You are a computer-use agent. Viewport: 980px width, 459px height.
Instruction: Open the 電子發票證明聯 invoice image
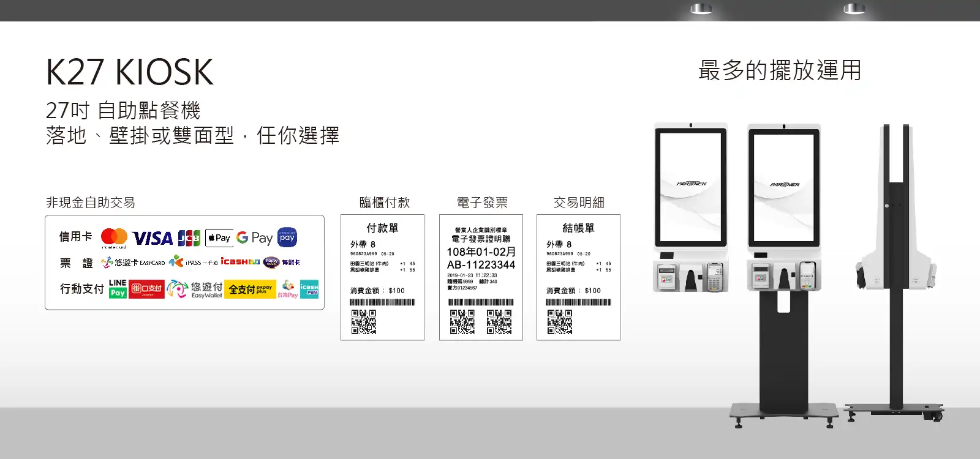481,277
